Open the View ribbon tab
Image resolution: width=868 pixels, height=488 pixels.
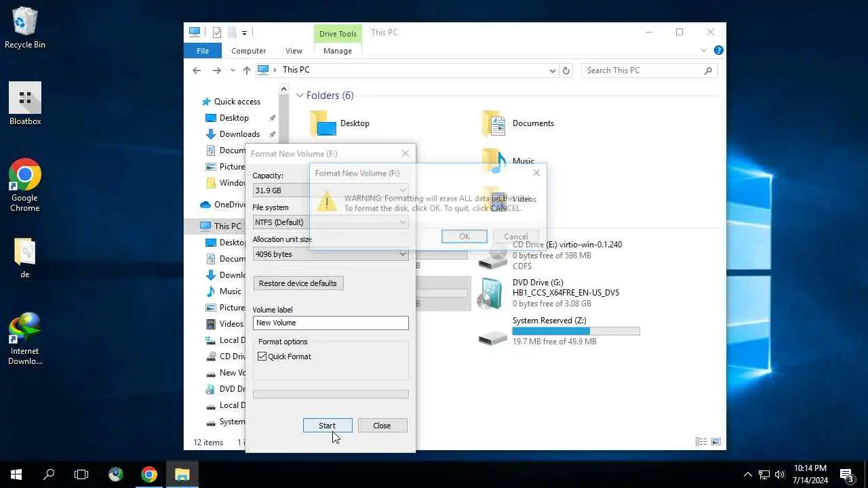[x=294, y=51]
